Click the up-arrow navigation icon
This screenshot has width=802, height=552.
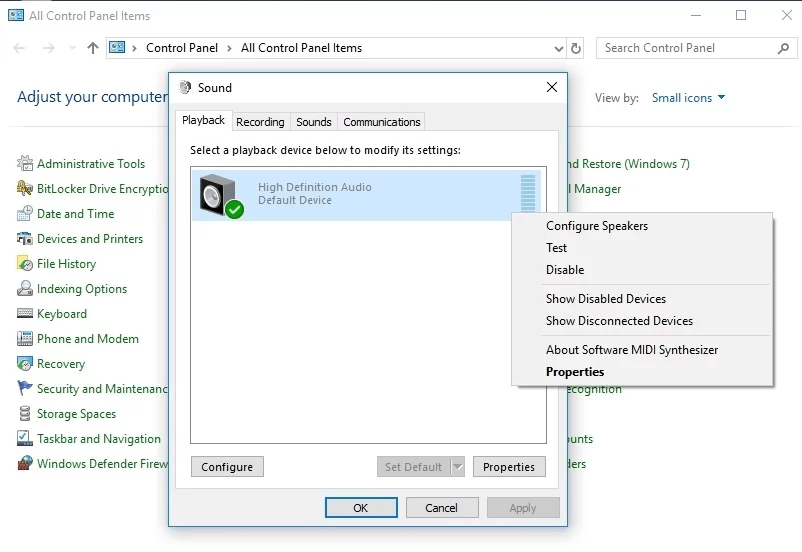point(93,48)
